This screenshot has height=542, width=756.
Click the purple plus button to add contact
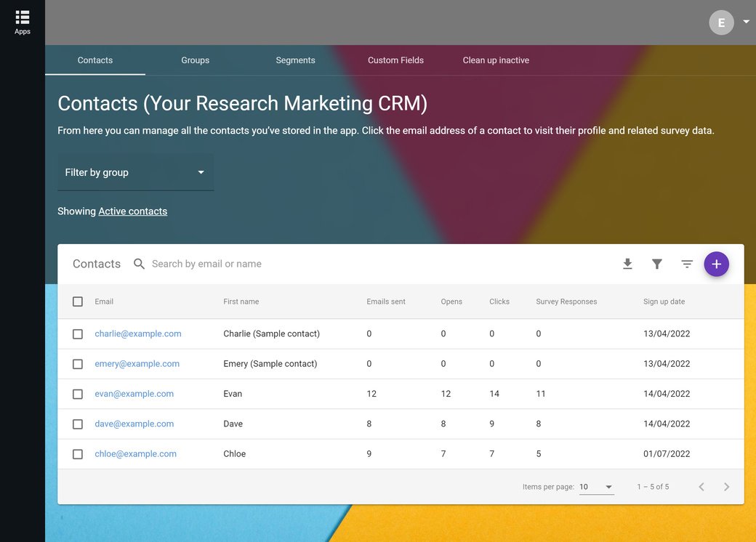[717, 264]
